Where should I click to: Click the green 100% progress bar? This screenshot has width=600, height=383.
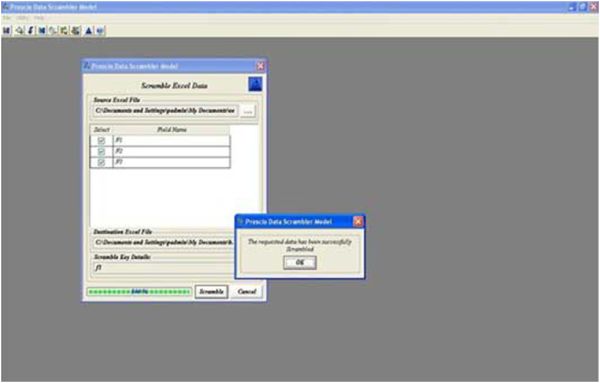coord(139,292)
